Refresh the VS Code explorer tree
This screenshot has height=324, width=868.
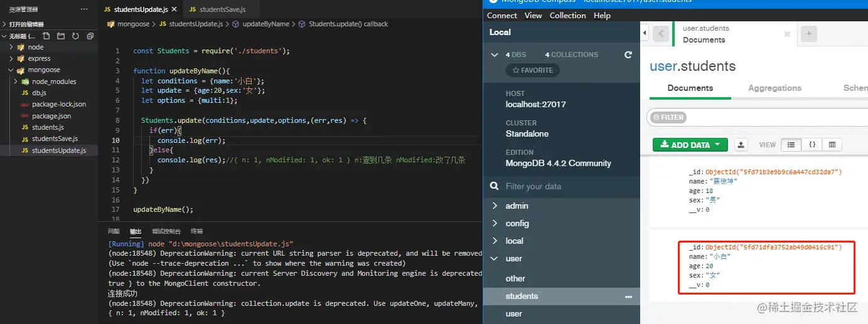[75, 36]
